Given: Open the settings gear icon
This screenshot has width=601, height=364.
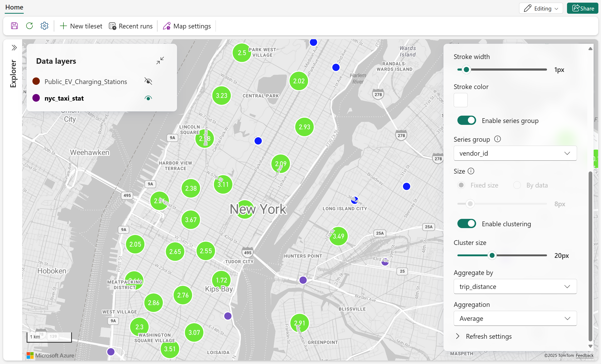Looking at the screenshot, I should point(45,26).
